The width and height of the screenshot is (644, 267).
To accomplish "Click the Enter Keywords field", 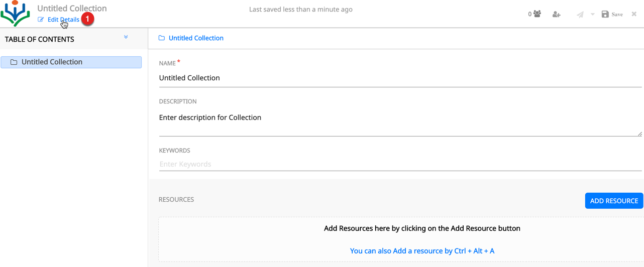I will point(400,164).
